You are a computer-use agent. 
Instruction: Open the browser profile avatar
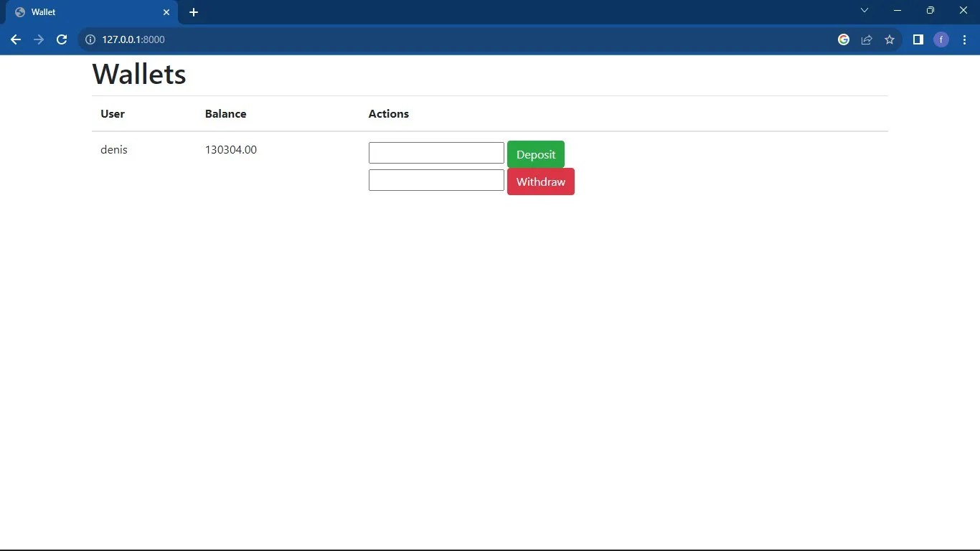[x=941, y=39]
